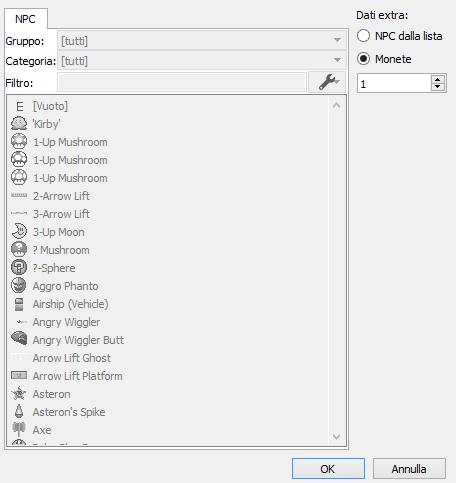
Task: Select the Monete radio button
Action: [x=363, y=59]
